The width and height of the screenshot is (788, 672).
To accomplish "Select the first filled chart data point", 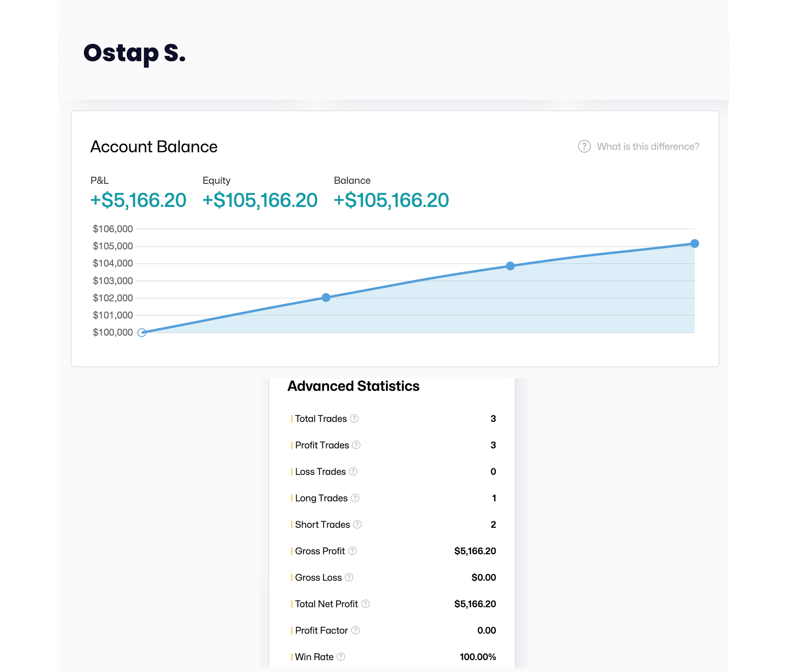I will point(326,297).
